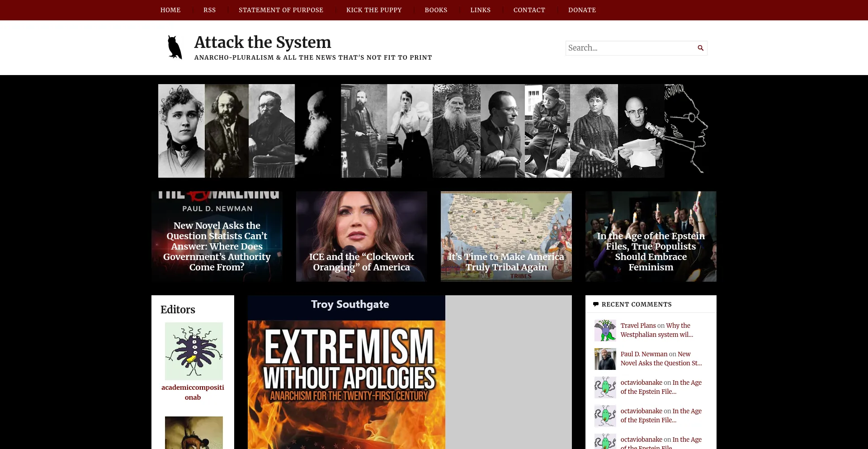Click Paul D. Newman's profile photo

click(605, 359)
